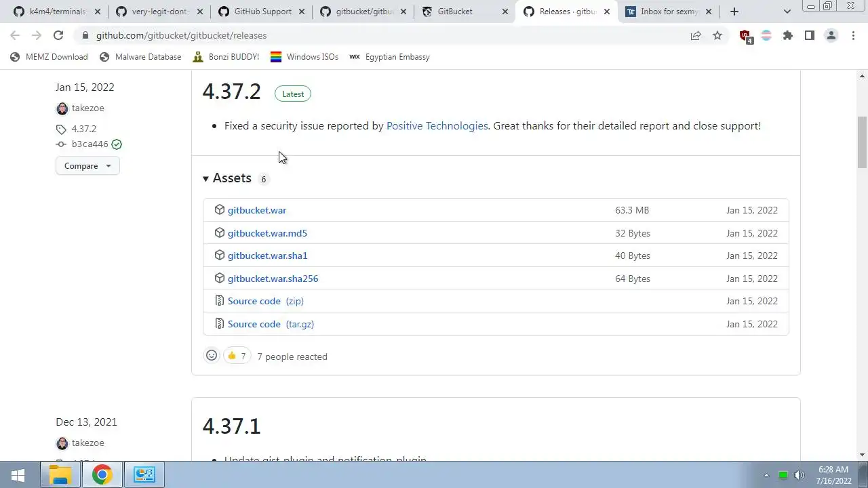Open a new browser tab
This screenshot has height=488, width=868.
pos(734,12)
